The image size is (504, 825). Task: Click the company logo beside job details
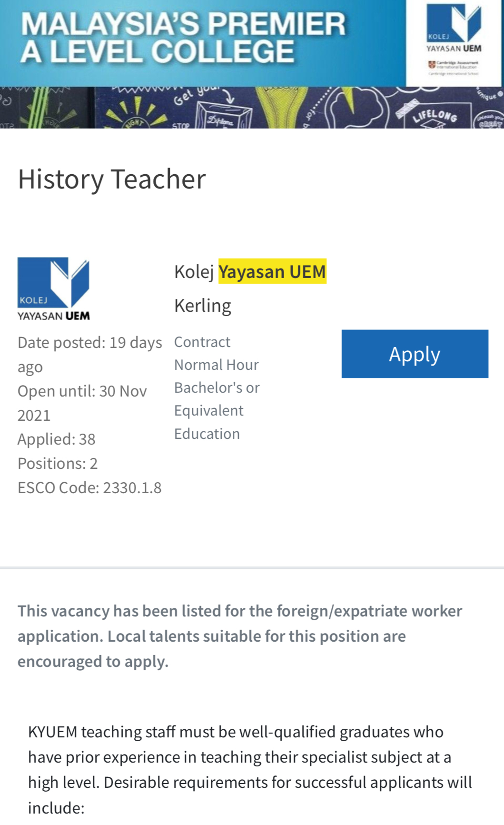[53, 289]
